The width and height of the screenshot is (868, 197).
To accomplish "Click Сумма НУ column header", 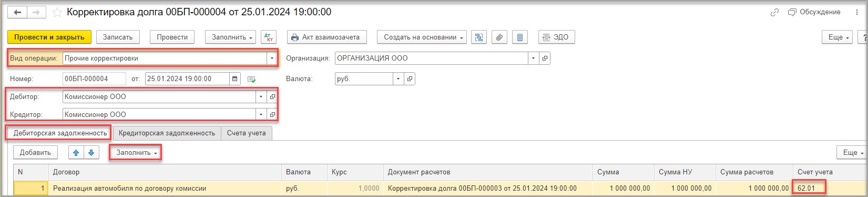I will coord(685,172).
